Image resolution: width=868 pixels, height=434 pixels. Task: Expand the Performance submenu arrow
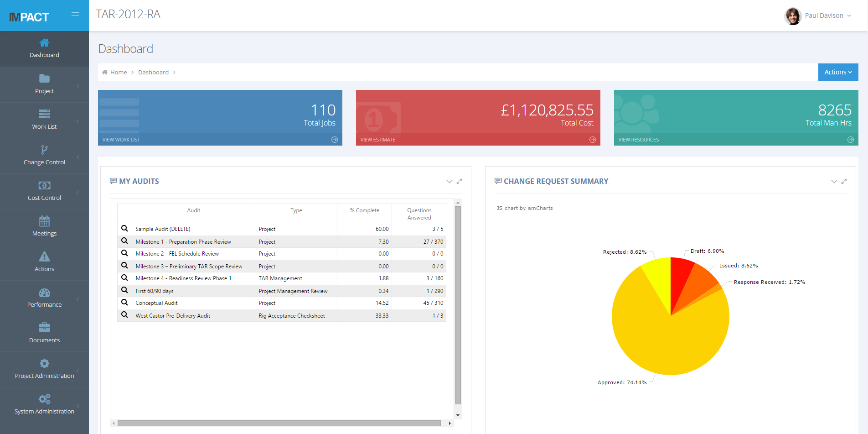click(78, 299)
